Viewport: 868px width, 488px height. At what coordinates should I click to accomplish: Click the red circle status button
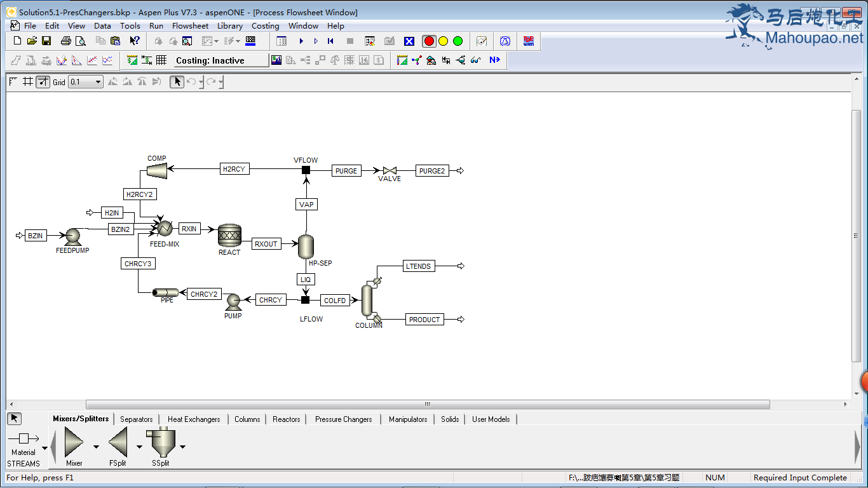[x=429, y=41]
